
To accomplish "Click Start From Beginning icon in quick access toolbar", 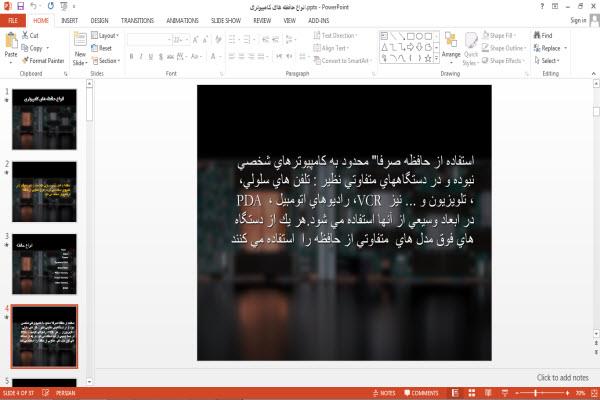I will tap(64, 6).
